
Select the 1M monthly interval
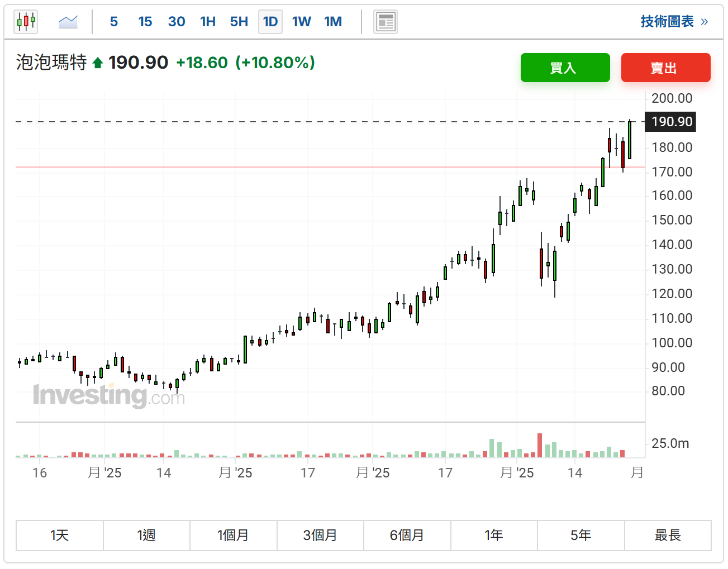tap(333, 22)
